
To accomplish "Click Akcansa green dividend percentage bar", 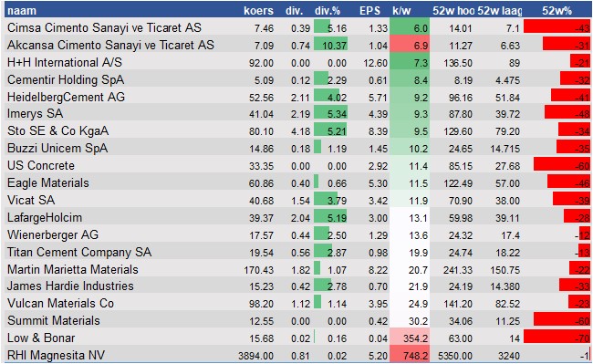I will (331, 44).
